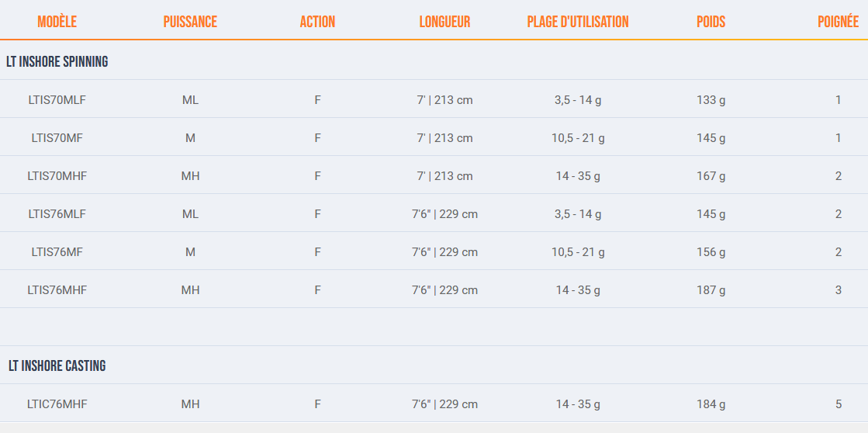Image resolution: width=868 pixels, height=433 pixels.
Task: Select the LTIS76MHF model name
Action: [57, 290]
